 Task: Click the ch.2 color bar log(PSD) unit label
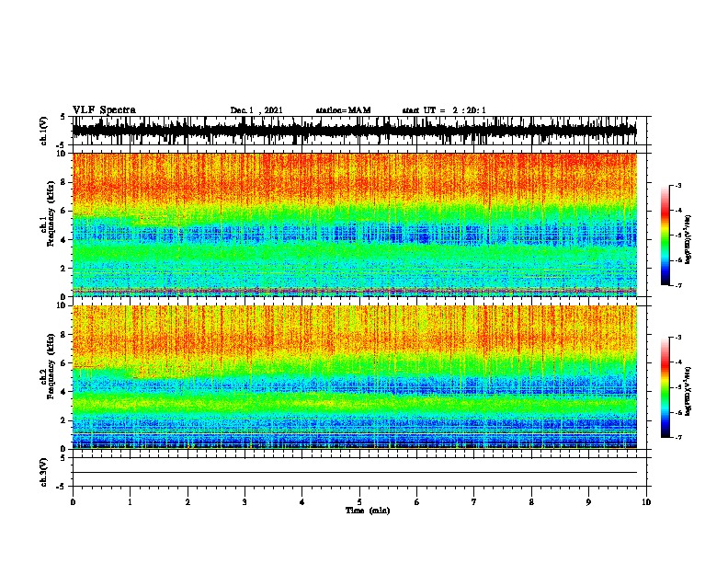[x=688, y=391]
